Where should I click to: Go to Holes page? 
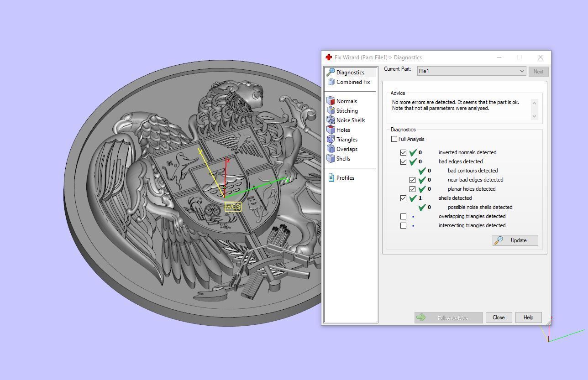tap(343, 130)
